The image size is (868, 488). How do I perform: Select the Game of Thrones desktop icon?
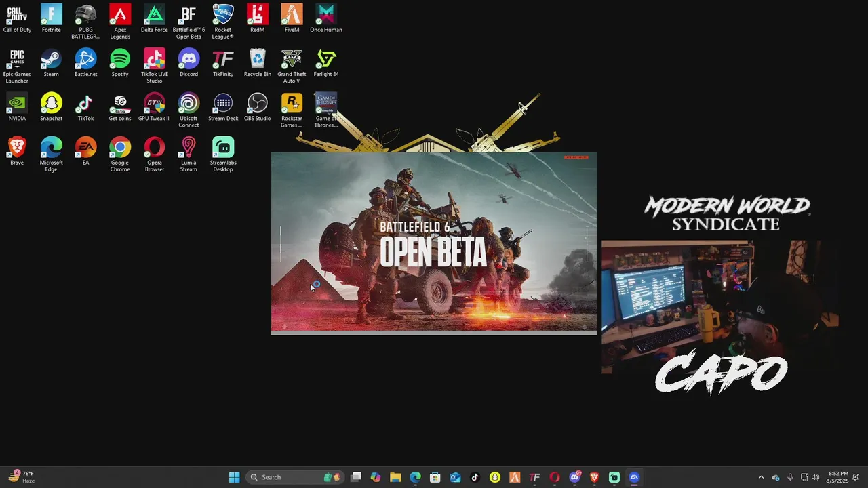point(326,110)
